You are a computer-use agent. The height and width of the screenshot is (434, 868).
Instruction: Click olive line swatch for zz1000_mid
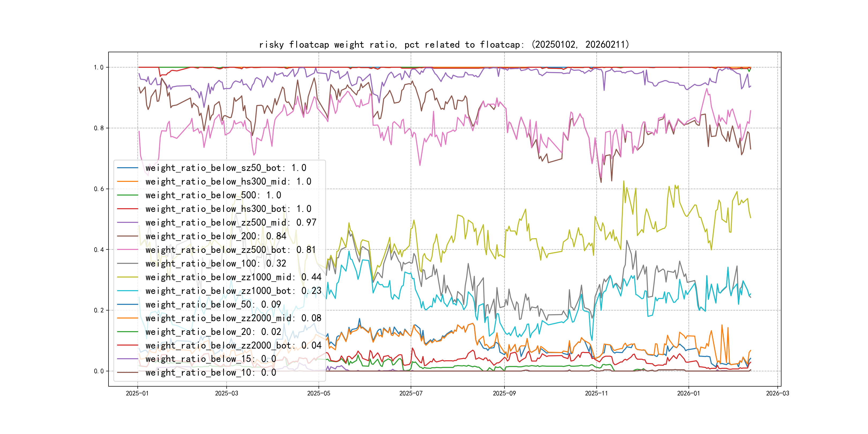tap(127, 277)
